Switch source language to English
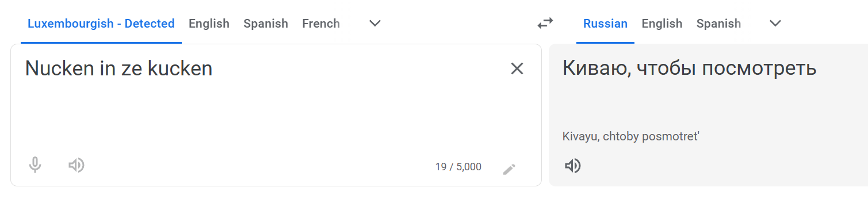868x214 pixels. [x=209, y=24]
